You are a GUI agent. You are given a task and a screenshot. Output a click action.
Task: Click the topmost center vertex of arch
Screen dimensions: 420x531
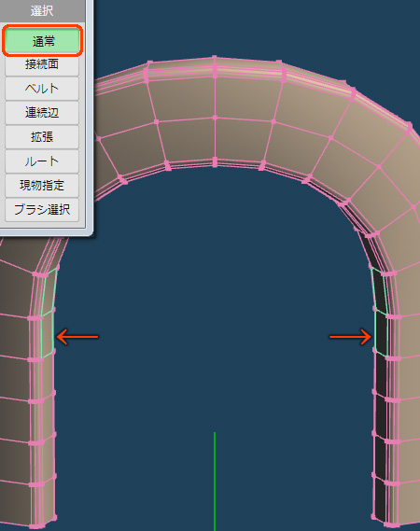(x=215, y=58)
